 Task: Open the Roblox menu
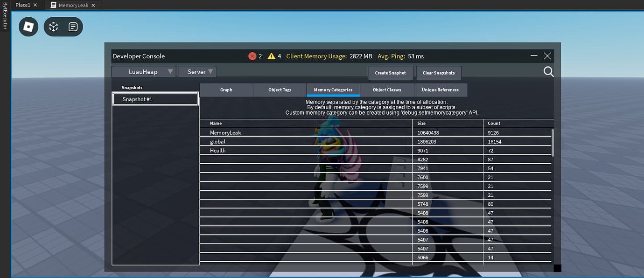28,27
